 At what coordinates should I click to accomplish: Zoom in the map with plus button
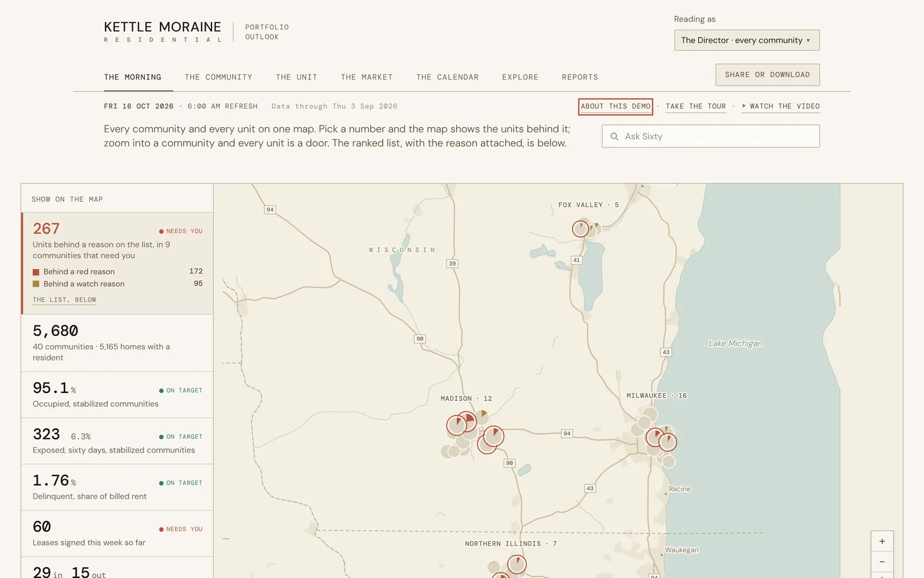coord(882,542)
